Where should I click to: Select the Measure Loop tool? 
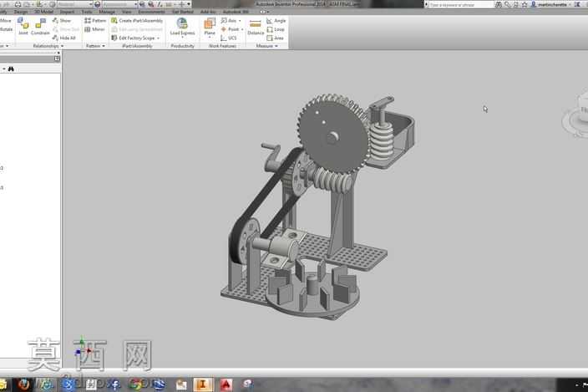tap(276, 29)
